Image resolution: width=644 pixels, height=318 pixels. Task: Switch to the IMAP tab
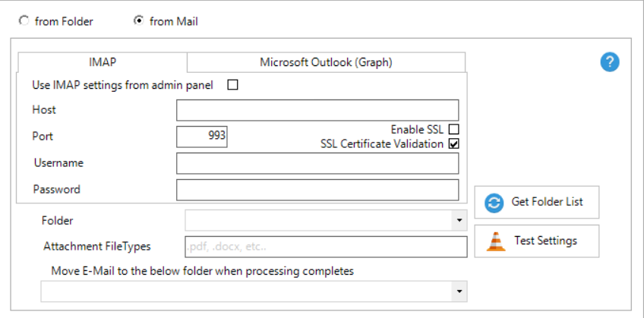tap(102, 62)
